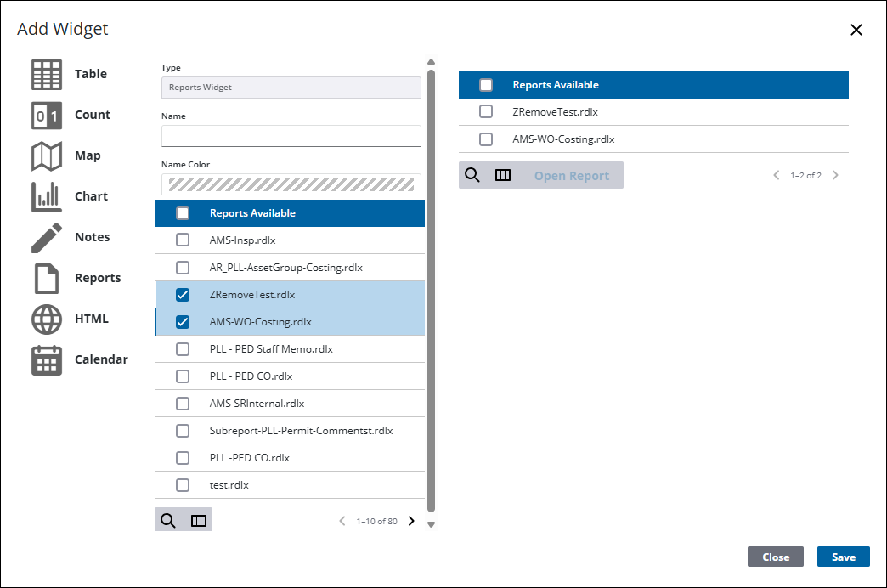
Task: Click the right Reports Available column header
Action: [x=556, y=85]
